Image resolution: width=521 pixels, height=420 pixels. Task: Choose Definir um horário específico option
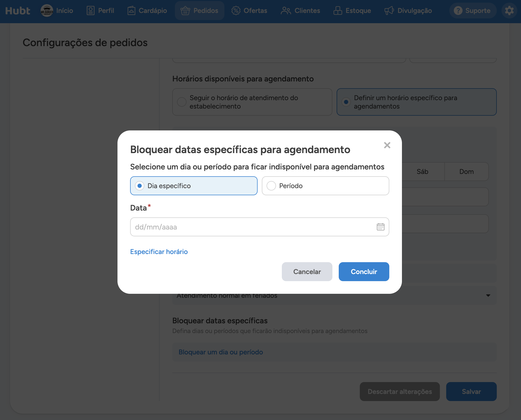point(417,102)
